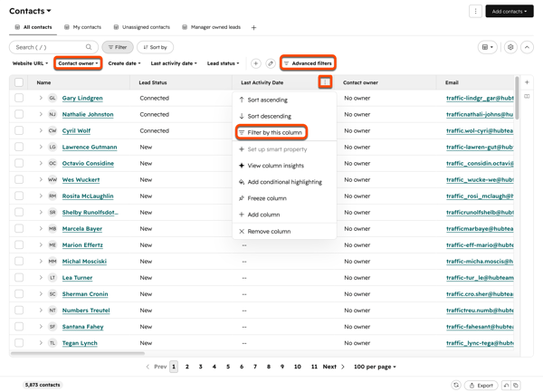Screen dimensions: 543x392
Task: Check the box for Sherman Cronin
Action: click(x=19, y=294)
